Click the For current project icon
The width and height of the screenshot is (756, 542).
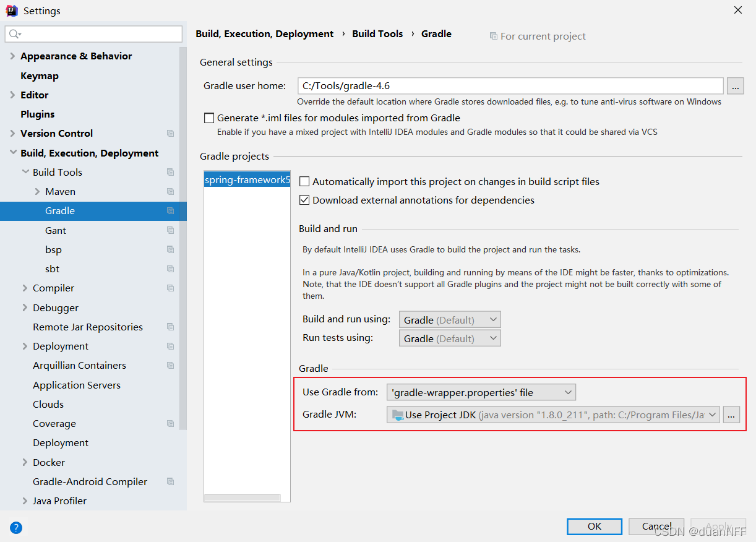click(x=493, y=37)
